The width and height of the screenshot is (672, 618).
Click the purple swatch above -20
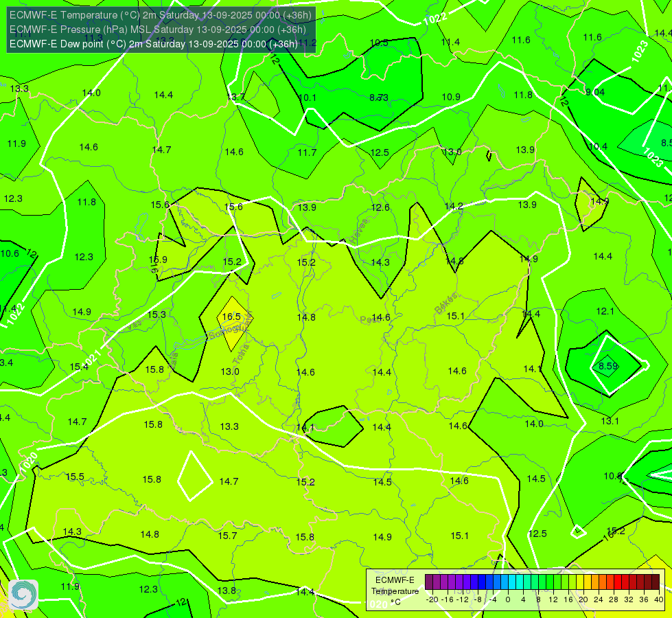pyautogui.click(x=429, y=582)
